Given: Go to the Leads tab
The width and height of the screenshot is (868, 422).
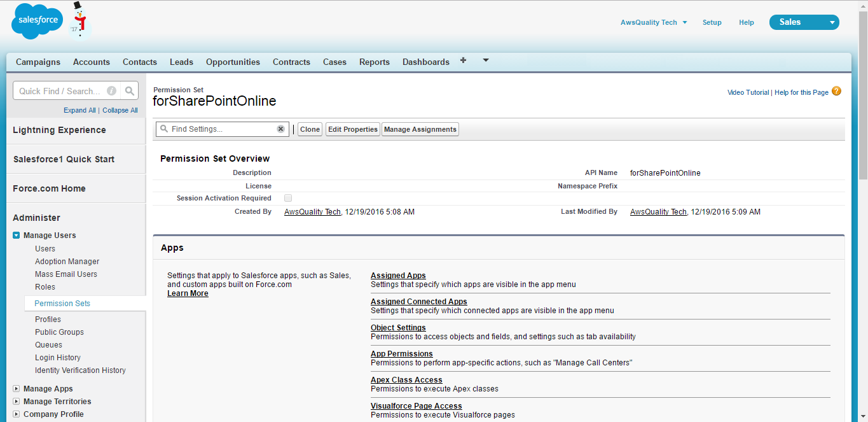Looking at the screenshot, I should (x=181, y=62).
